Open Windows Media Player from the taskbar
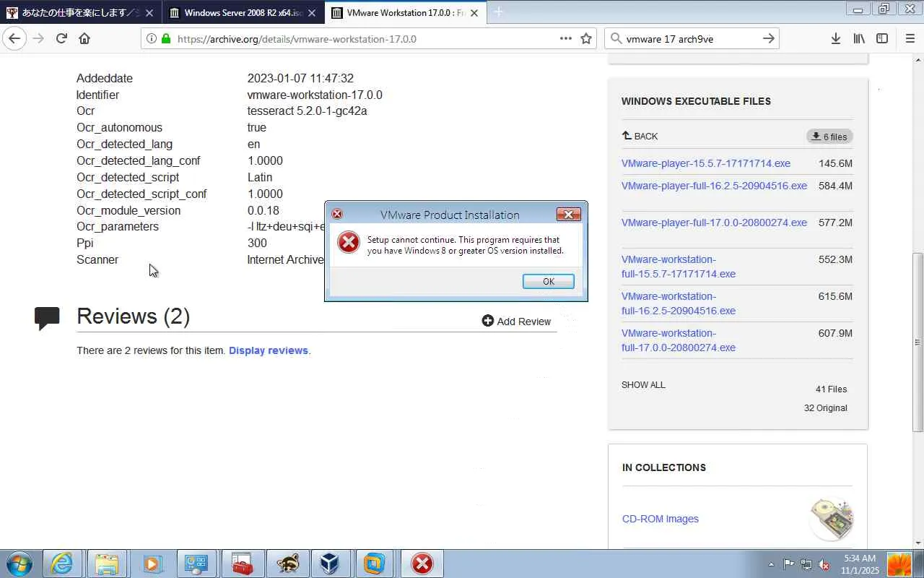924x578 pixels. point(152,564)
